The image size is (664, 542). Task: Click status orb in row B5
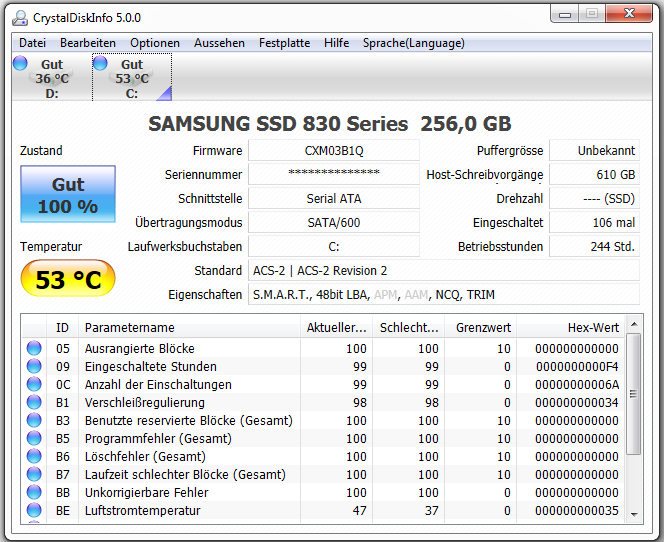coord(34,438)
